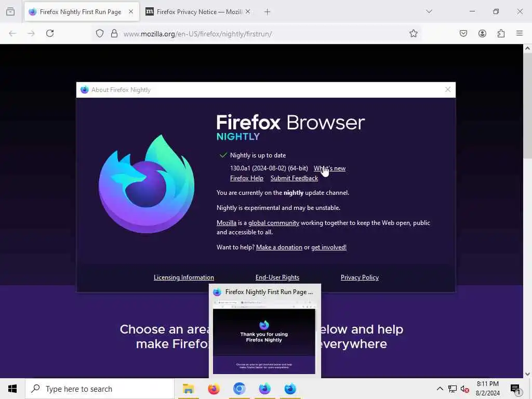Switch to second Firefox Nightly taskbar icon
Image resolution: width=532 pixels, height=399 pixels.
coord(290,389)
